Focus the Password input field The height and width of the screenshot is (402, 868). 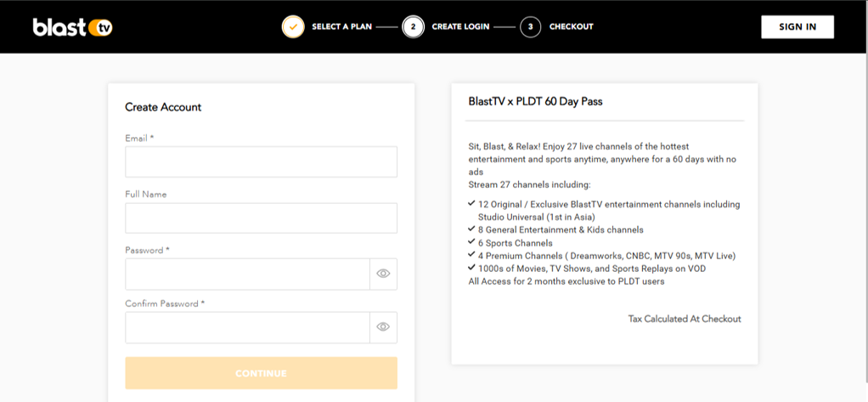[247, 274]
